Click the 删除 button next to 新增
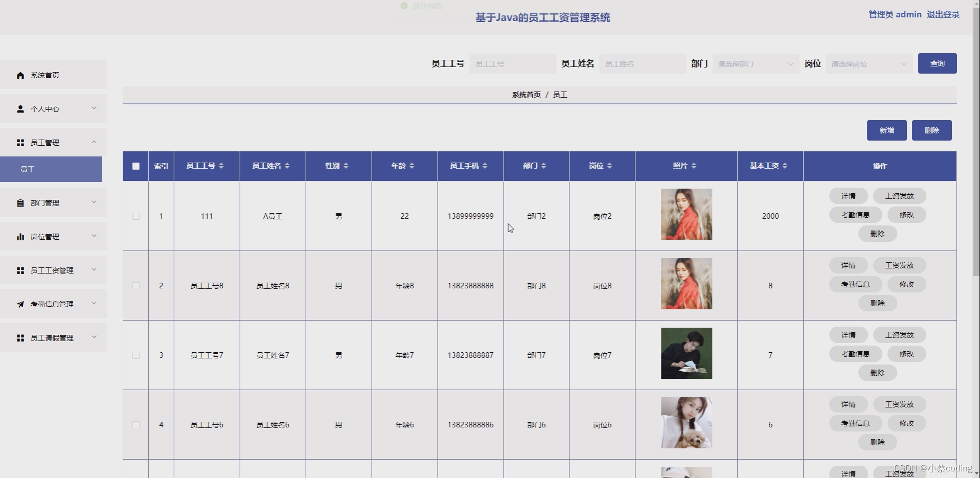Viewport: 980px width, 478px height. pyautogui.click(x=932, y=130)
